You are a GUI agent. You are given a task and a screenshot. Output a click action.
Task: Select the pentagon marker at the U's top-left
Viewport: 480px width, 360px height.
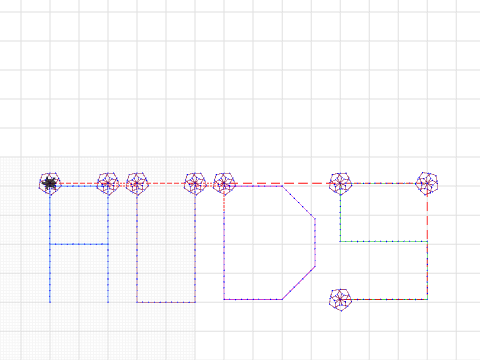(x=137, y=184)
